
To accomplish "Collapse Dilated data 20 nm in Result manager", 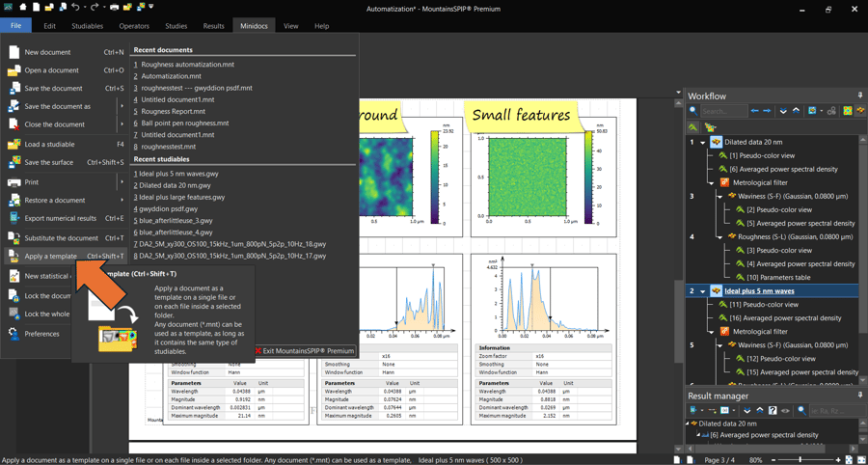I will pos(688,424).
